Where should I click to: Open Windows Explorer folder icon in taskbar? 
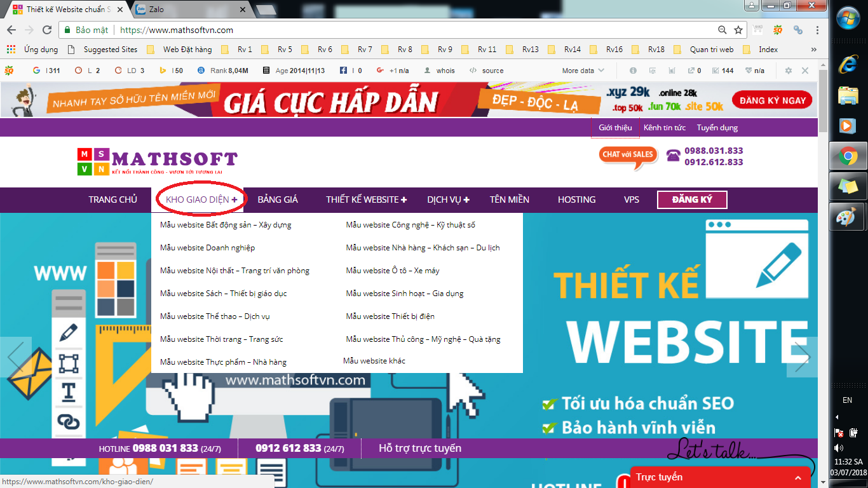coord(848,95)
